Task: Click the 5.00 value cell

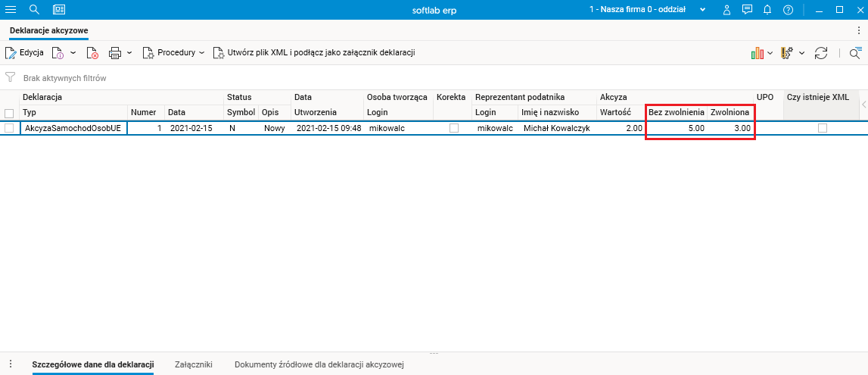Action: pyautogui.click(x=677, y=128)
